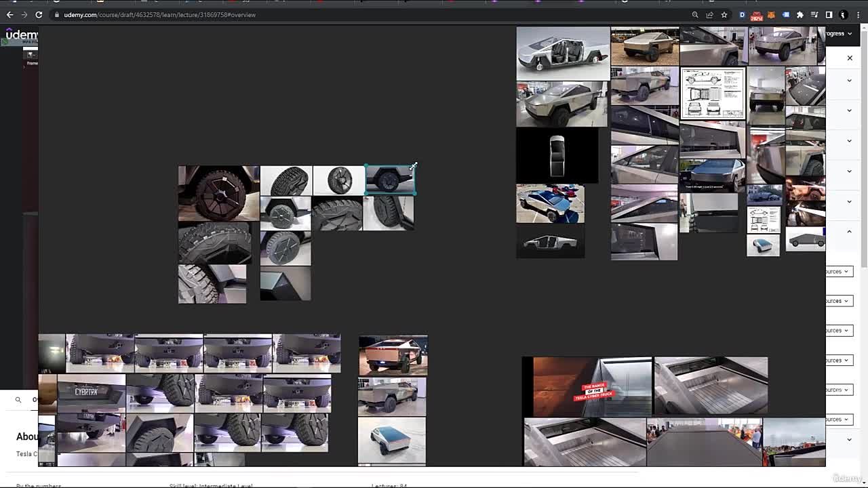This screenshot has width=868, height=488.
Task: Click inside the browser address bar
Action: (x=271, y=14)
